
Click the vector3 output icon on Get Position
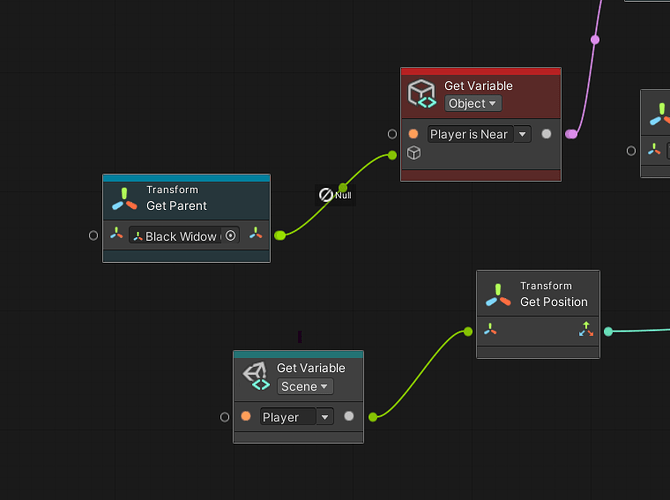pos(586,329)
